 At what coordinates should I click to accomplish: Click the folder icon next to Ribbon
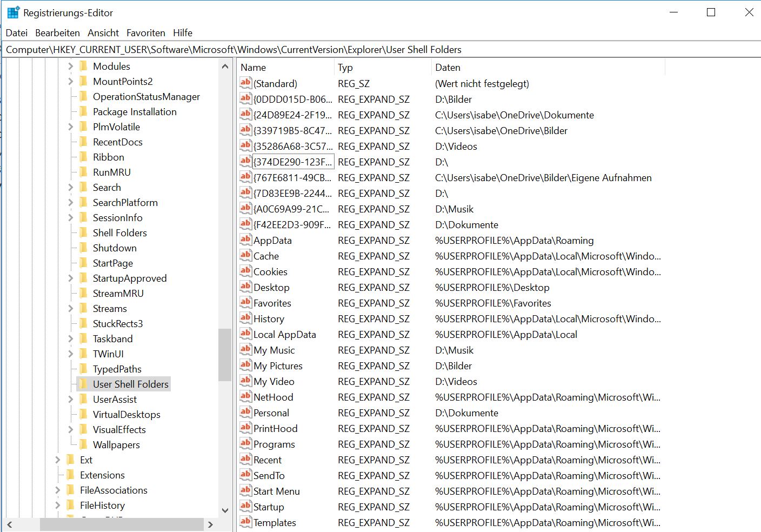pos(83,157)
